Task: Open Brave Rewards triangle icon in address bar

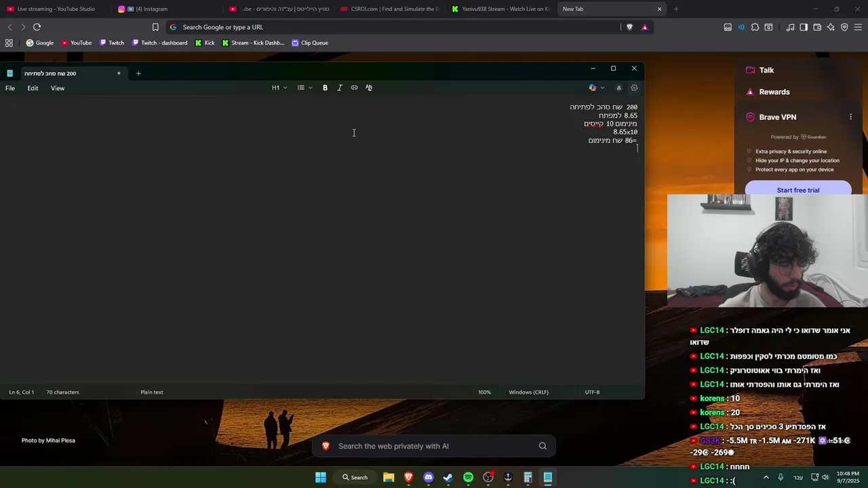Action: [x=644, y=27]
